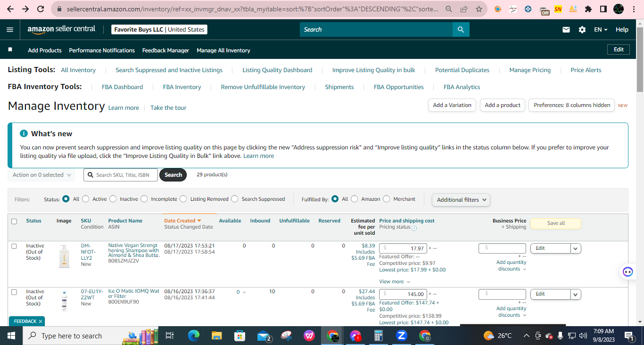Open the Additional filters dropdown
This screenshot has height=345, width=644.
(461, 200)
